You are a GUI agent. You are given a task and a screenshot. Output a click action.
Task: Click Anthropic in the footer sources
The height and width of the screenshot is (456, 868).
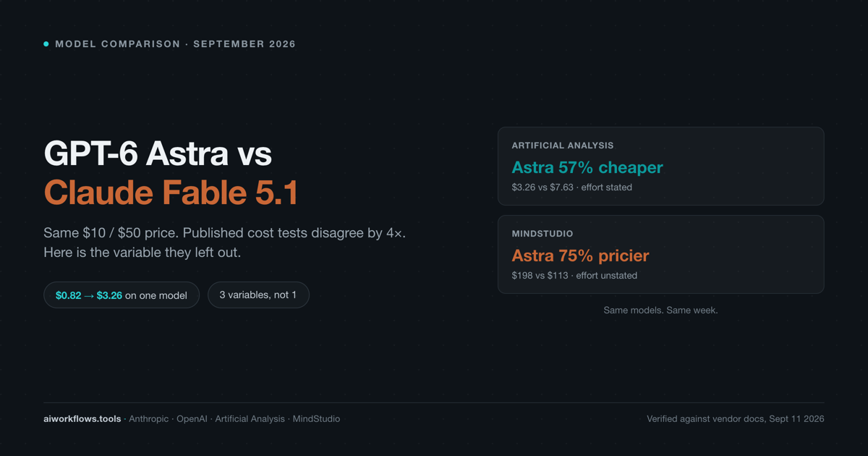point(148,419)
